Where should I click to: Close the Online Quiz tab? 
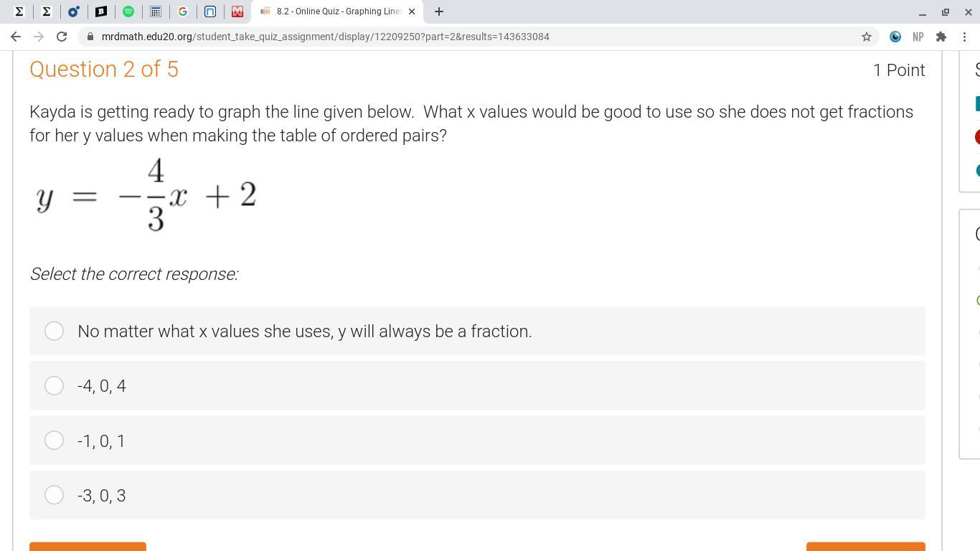point(412,11)
